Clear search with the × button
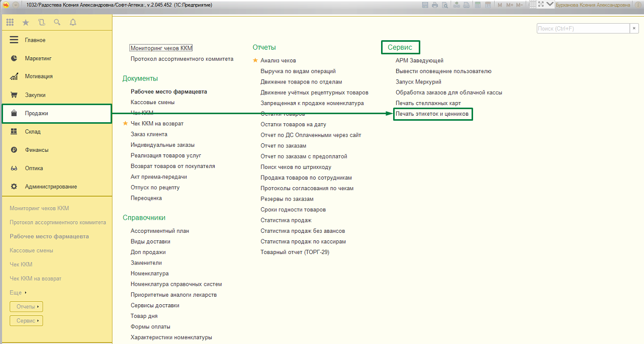Screen dimensions: 644x344 [x=634, y=29]
